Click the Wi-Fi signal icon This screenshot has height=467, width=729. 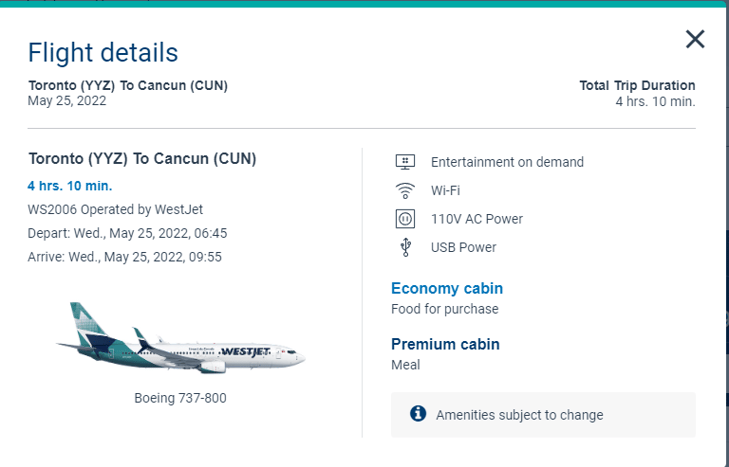pyautogui.click(x=405, y=191)
